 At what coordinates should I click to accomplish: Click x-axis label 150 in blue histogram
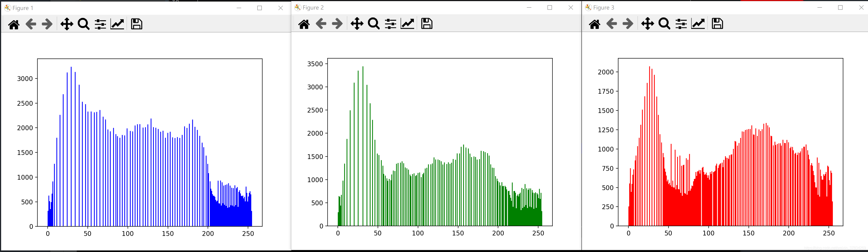168,233
